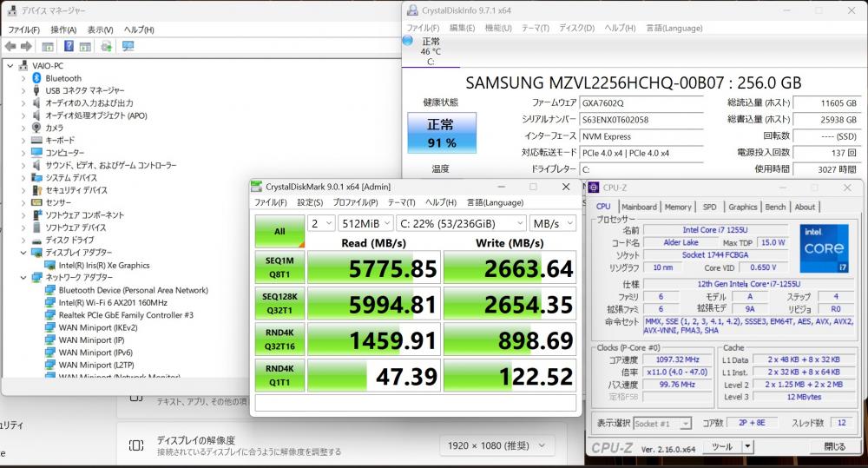Open 言語(Language) menu in CrystalDiskMark
The height and width of the screenshot is (468, 868).
tap(495, 202)
